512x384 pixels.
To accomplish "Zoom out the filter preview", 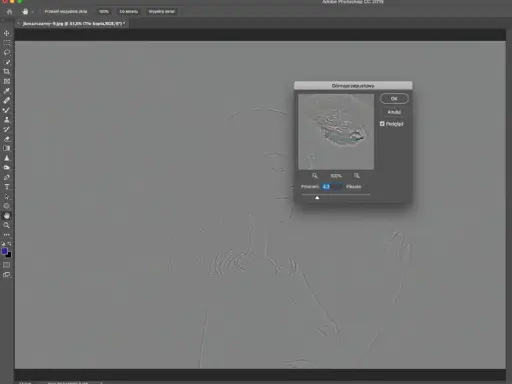I will point(315,176).
